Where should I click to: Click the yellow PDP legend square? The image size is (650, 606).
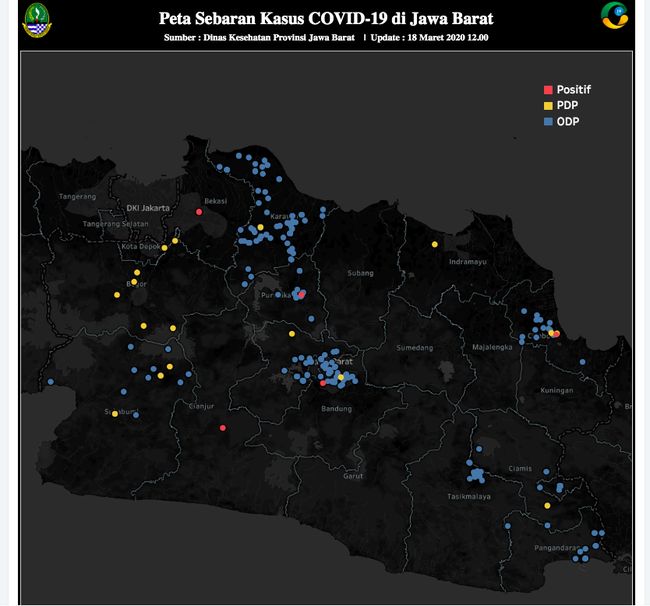(x=547, y=105)
